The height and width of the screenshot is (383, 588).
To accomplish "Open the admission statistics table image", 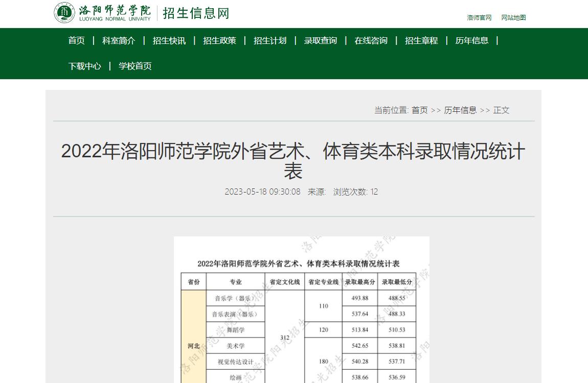I will pos(302,309).
